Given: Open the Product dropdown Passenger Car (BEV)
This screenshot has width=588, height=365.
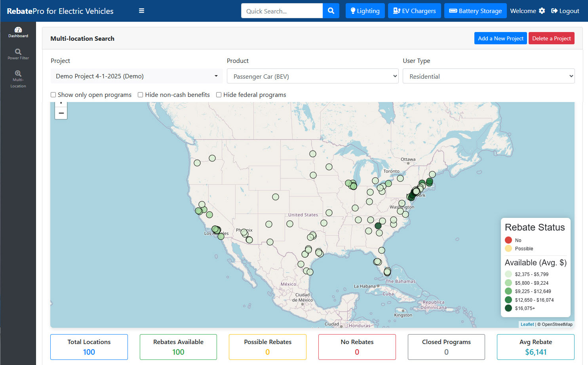Looking at the screenshot, I should 312,76.
